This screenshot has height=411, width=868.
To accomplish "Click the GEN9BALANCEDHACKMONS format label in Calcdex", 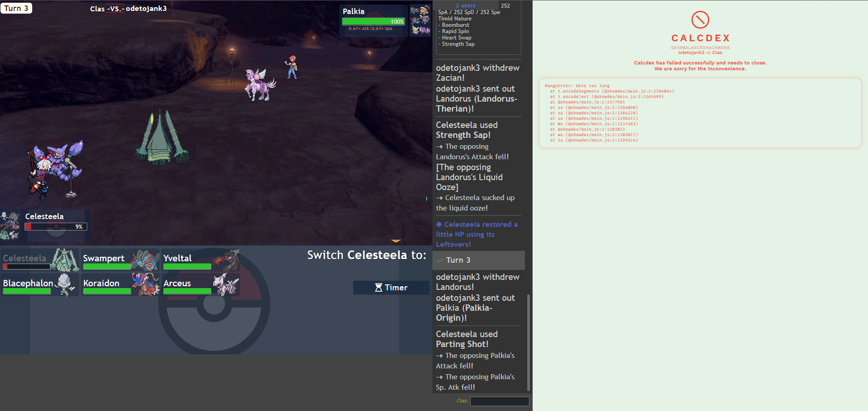I will tap(700, 48).
